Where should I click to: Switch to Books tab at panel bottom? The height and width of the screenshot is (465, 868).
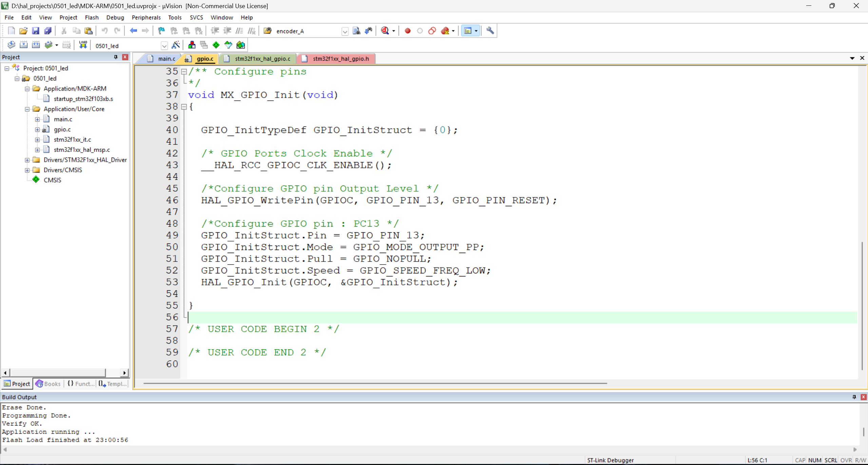[x=48, y=384]
